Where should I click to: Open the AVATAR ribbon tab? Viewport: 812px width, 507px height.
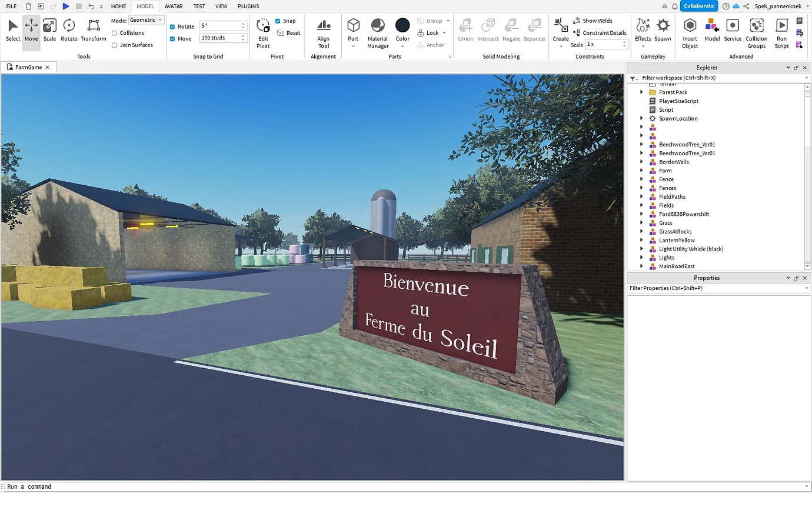(174, 6)
